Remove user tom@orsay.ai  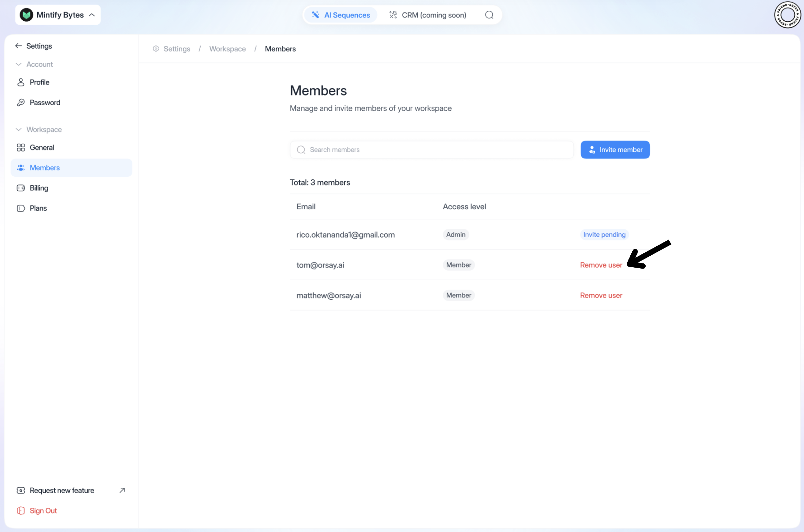[601, 265]
